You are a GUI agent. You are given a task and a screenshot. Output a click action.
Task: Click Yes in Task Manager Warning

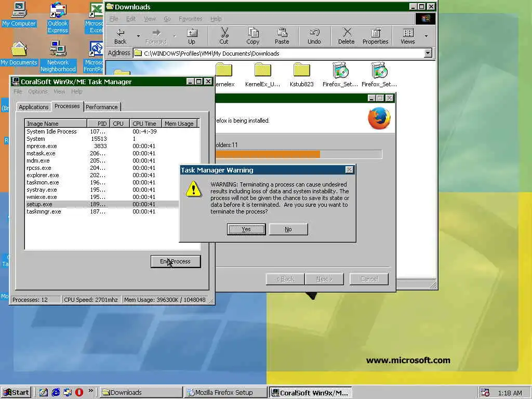point(246,229)
